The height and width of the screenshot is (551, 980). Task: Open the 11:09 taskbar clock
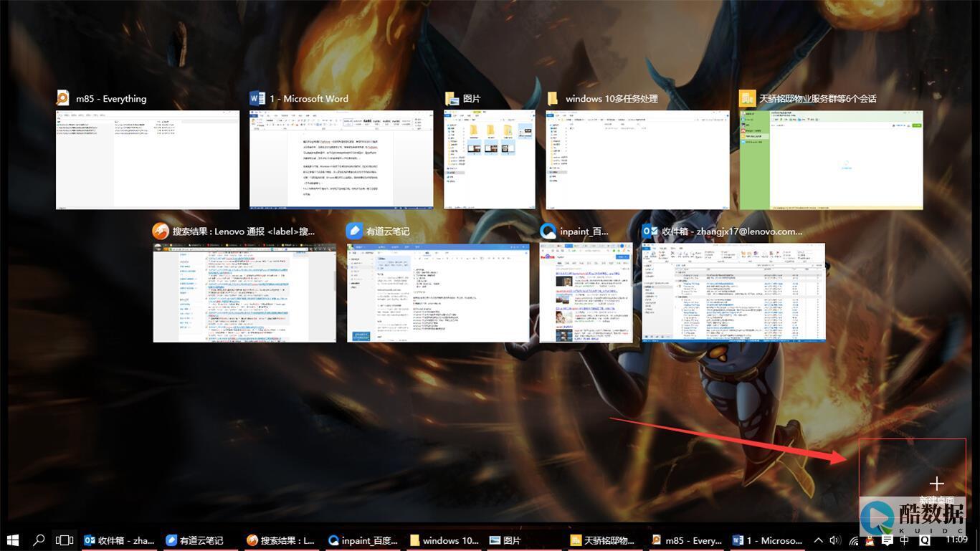click(956, 540)
